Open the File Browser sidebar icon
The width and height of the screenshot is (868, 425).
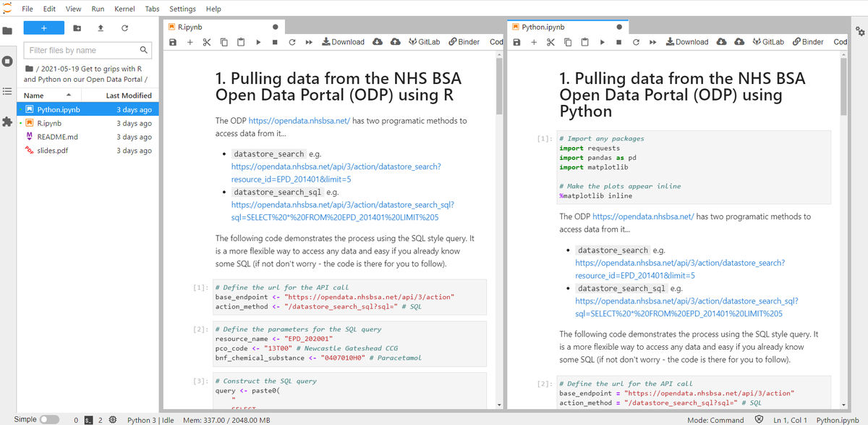7,30
